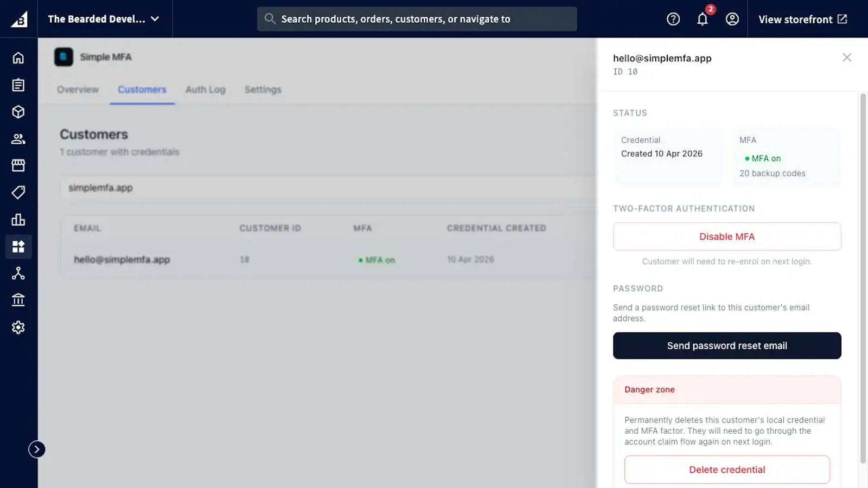
Task: Click the CREDENTIAL CREATED column header
Action: tap(496, 228)
